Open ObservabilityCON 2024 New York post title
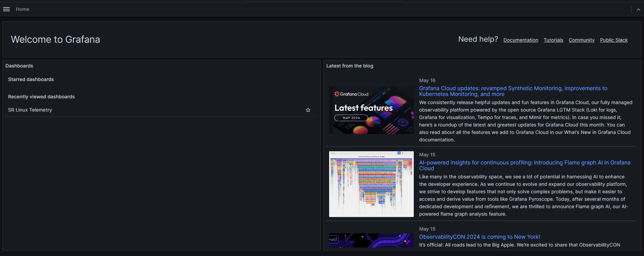 pyautogui.click(x=479, y=237)
